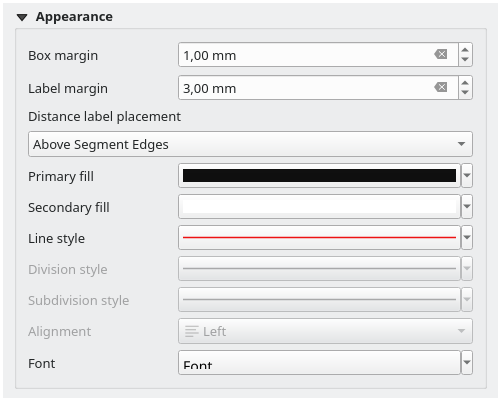The height and width of the screenshot is (405, 501).
Task: Decrease Label margin with down arrow
Action: pyautogui.click(x=465, y=93)
